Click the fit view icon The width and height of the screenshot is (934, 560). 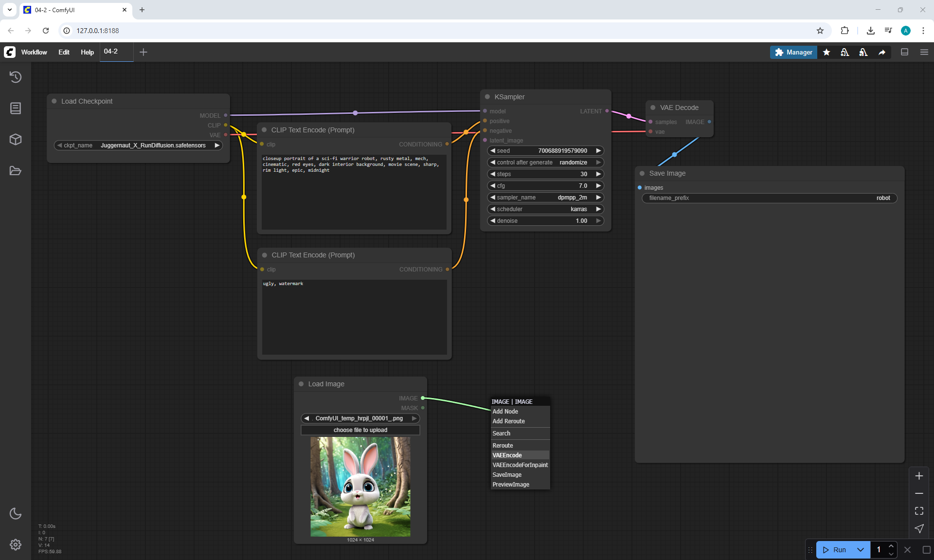coord(919,511)
